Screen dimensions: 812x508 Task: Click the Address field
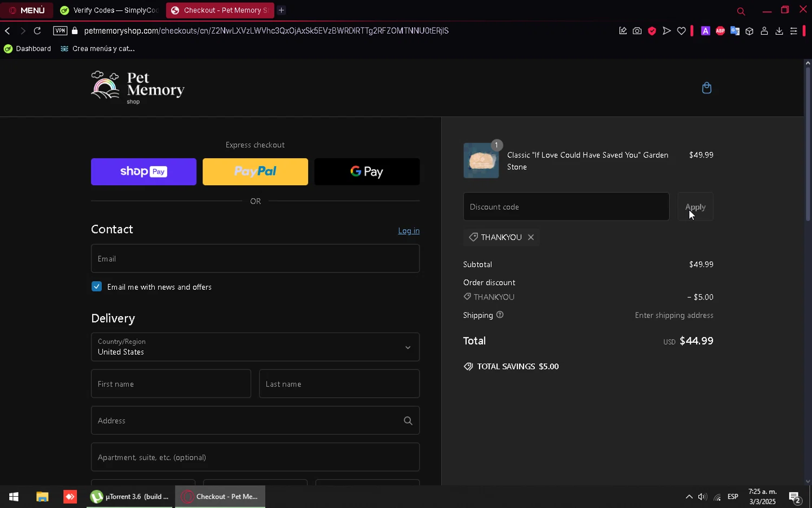pyautogui.click(x=255, y=420)
